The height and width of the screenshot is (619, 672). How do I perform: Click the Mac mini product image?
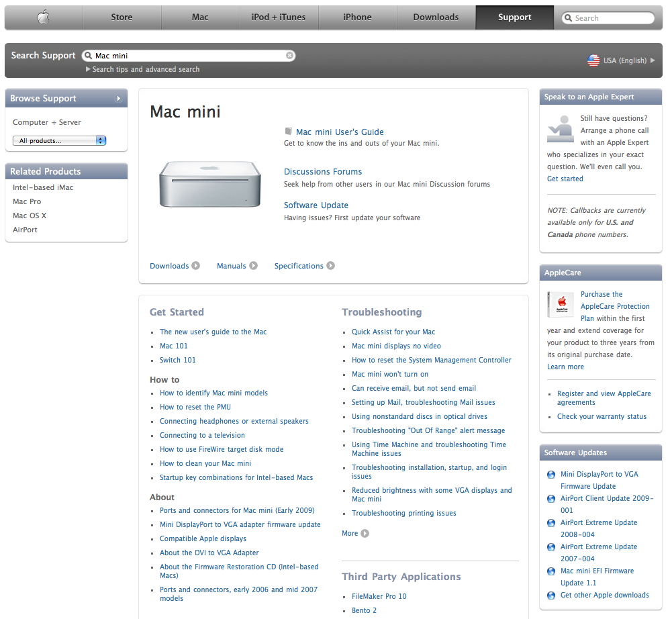(210, 184)
